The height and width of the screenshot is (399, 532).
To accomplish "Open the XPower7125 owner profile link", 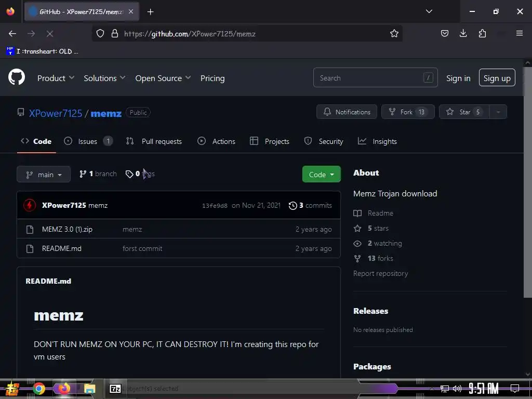I will pyautogui.click(x=56, y=113).
